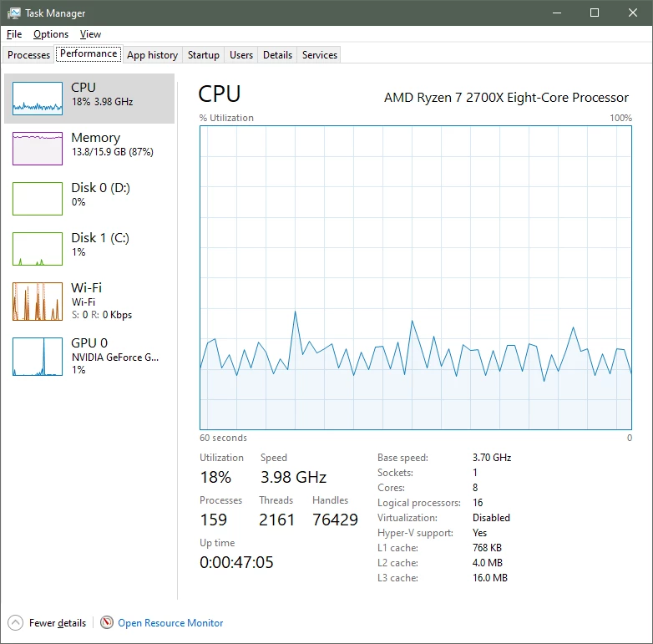Viewport: 653px width, 644px height.
Task: Click the Disk 0 (D:) mini graph
Action: pyautogui.click(x=38, y=199)
